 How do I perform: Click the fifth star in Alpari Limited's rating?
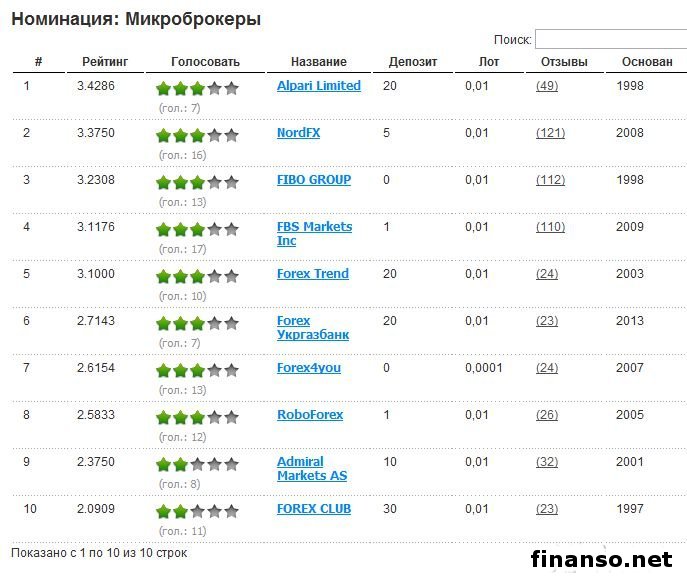(232, 88)
